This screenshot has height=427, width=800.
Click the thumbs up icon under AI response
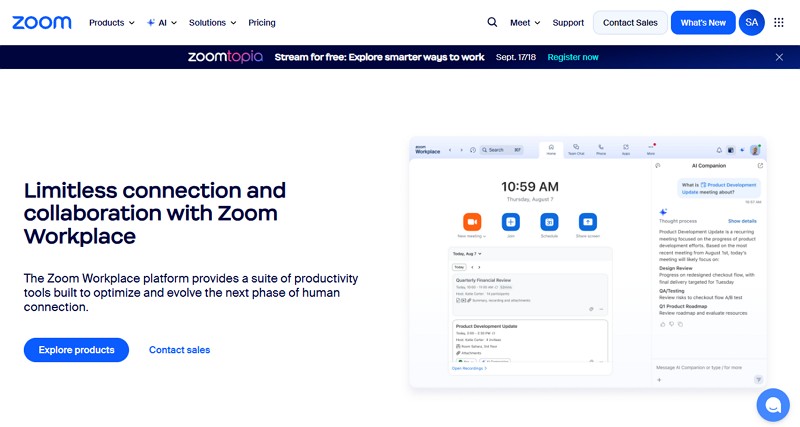pos(663,324)
